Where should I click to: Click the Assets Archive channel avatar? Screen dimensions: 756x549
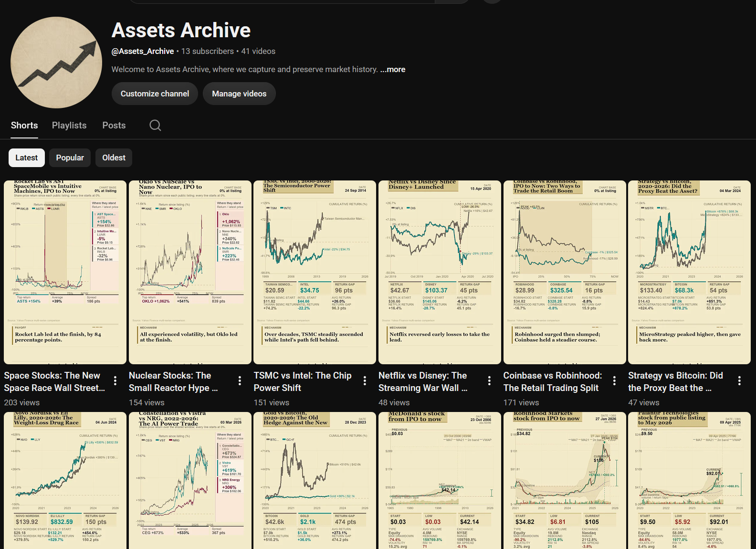[x=56, y=63]
